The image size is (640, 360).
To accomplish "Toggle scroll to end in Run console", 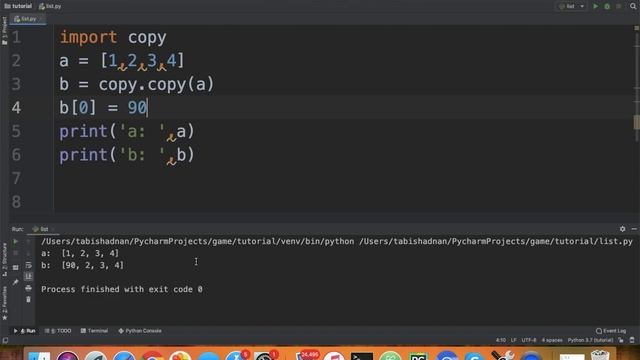I will point(28,277).
